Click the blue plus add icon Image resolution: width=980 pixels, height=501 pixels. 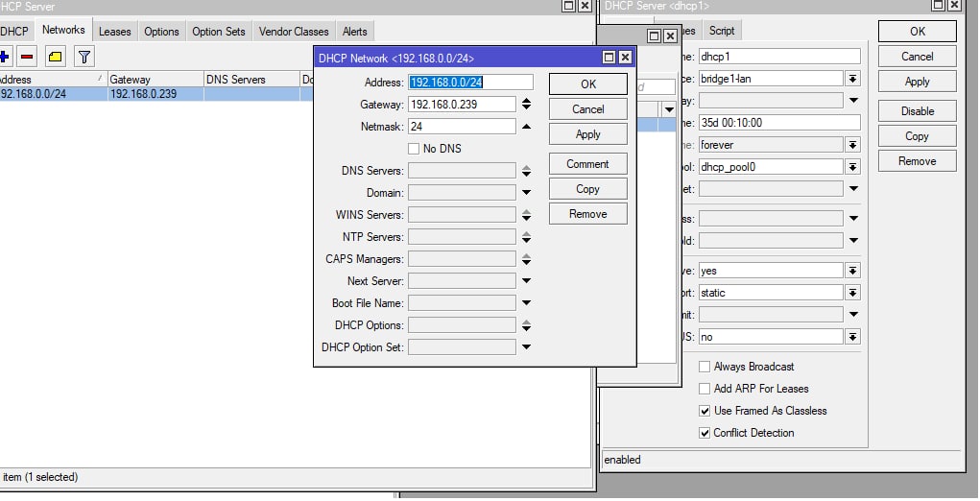[5, 57]
